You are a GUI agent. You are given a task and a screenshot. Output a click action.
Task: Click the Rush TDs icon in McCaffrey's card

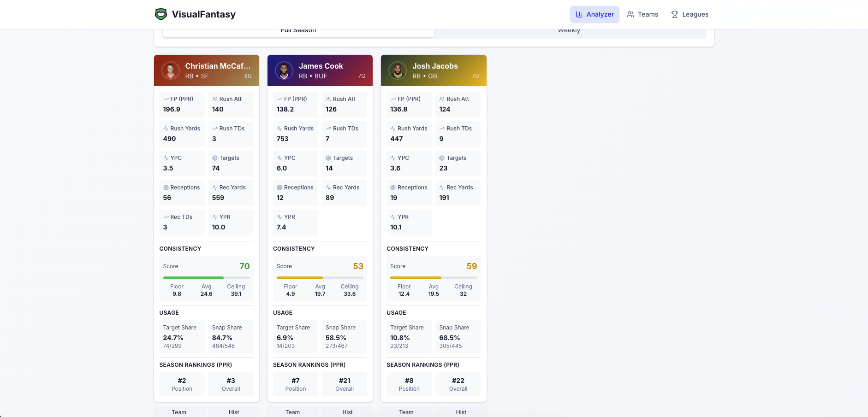(215, 129)
